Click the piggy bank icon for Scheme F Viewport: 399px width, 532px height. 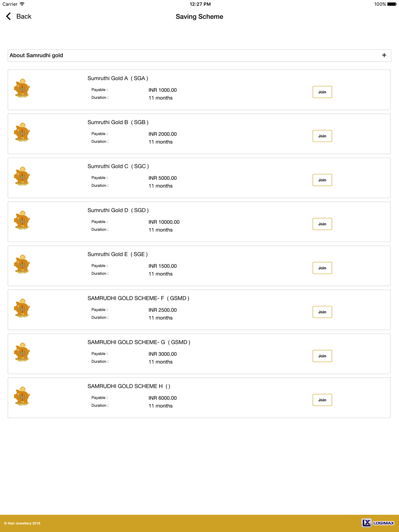(x=22, y=308)
